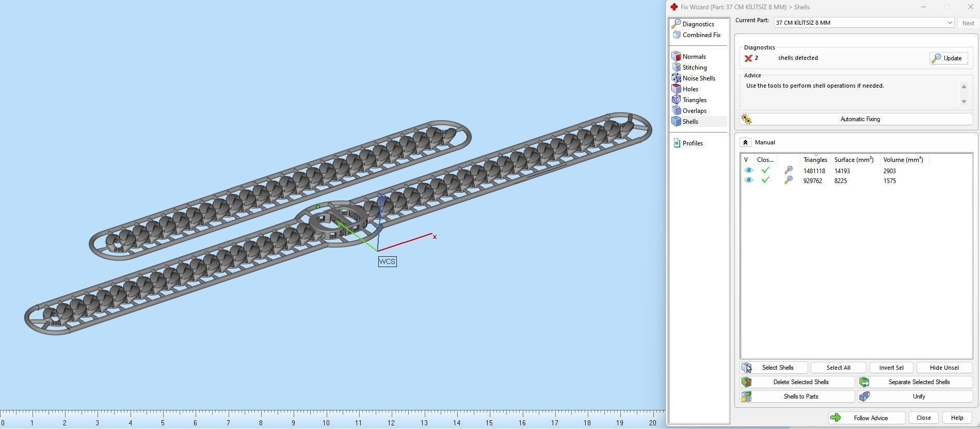Click the Shells step icon

pos(677,122)
